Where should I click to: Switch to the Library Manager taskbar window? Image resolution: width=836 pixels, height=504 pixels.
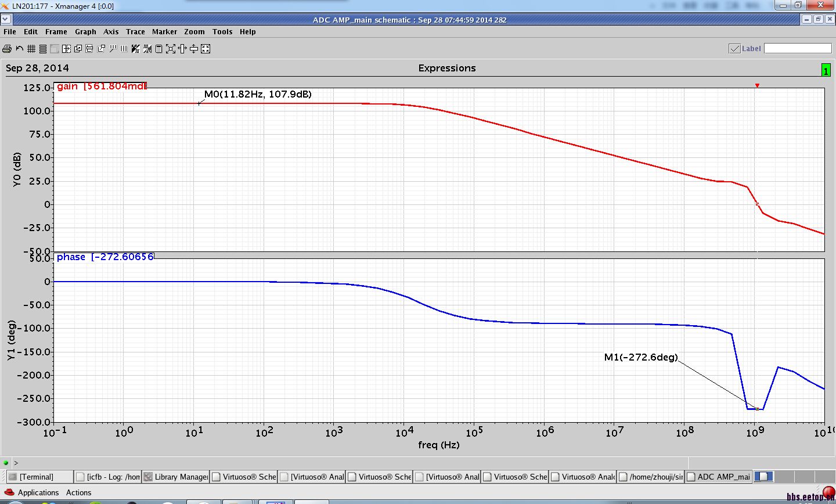point(175,477)
